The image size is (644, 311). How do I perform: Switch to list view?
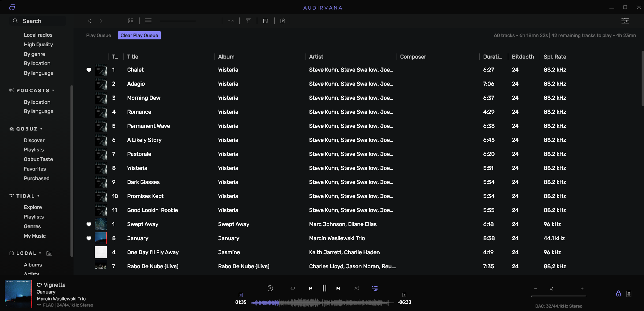pos(148,21)
